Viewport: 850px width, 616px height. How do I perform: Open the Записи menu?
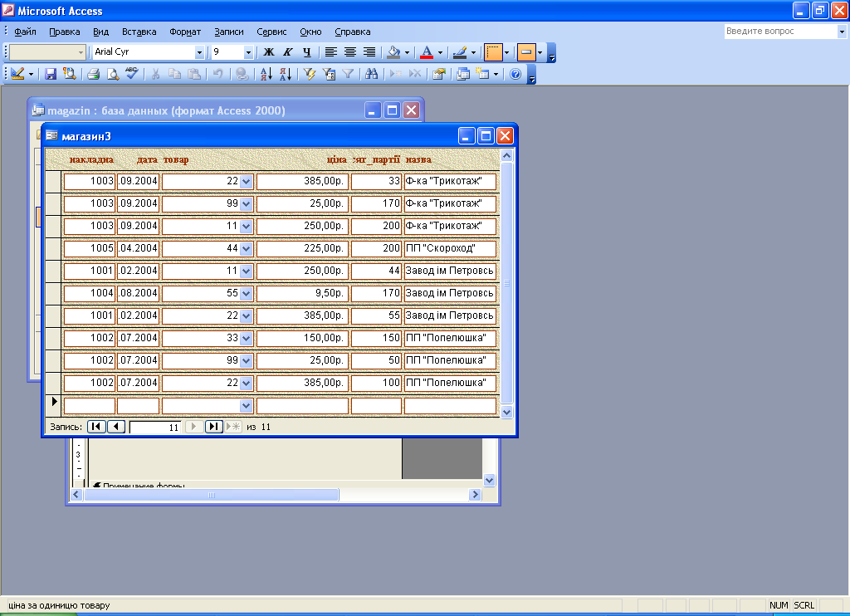(x=229, y=32)
